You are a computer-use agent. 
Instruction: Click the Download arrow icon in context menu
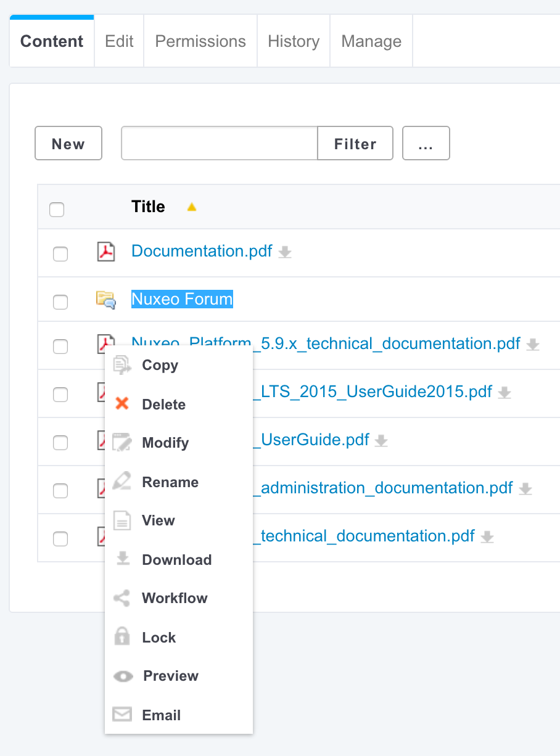(123, 559)
